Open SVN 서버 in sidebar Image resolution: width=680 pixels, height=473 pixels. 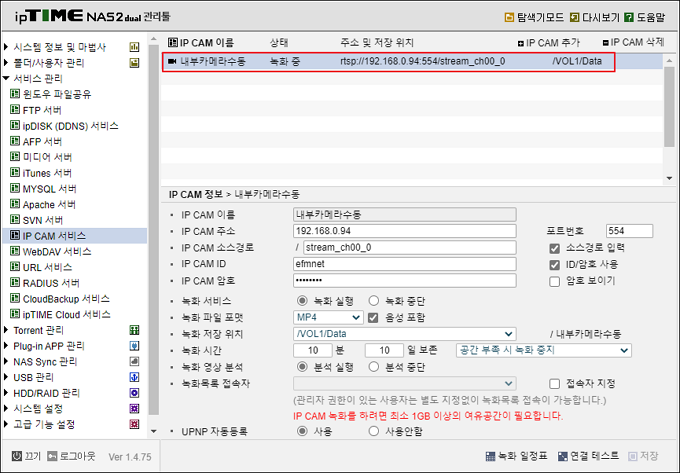coord(42,220)
